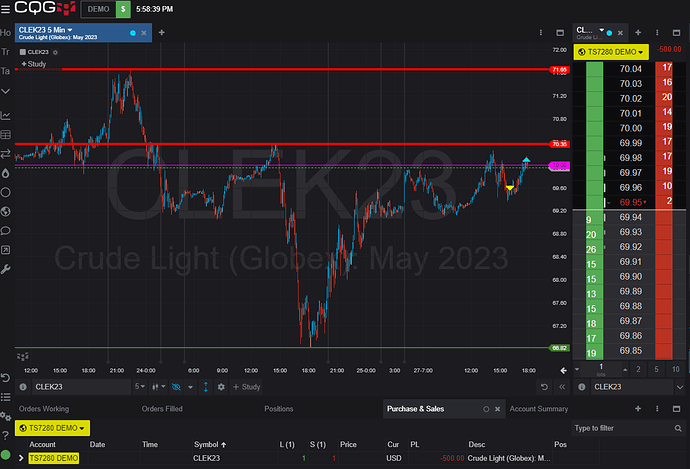Image resolution: width=690 pixels, height=469 pixels.
Task: Click CLEK23 legend settings gear on chart
Action: (55, 52)
